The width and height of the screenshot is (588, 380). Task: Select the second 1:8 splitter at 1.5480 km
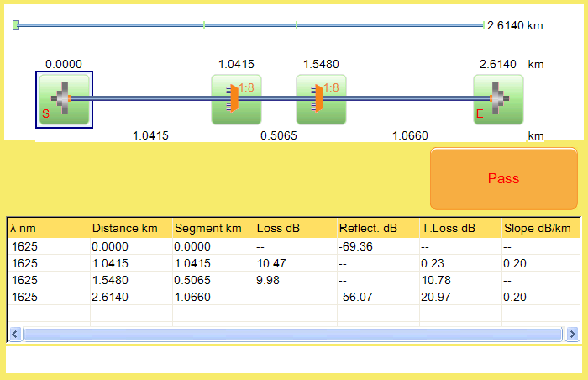(x=321, y=99)
